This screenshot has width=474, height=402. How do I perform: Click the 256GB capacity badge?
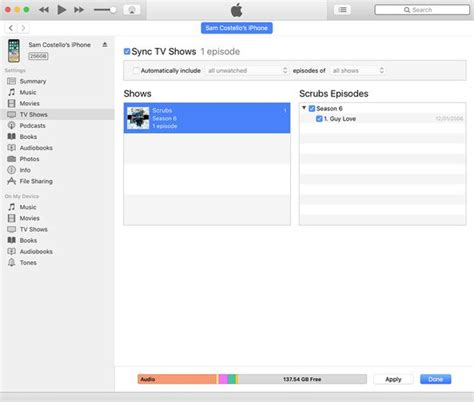point(38,56)
